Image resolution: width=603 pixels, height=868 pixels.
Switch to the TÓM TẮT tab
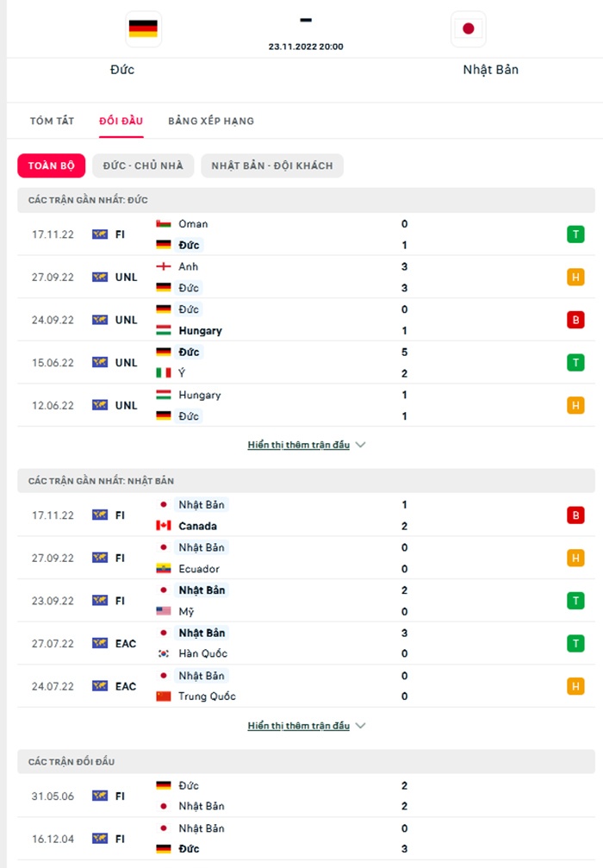point(53,121)
